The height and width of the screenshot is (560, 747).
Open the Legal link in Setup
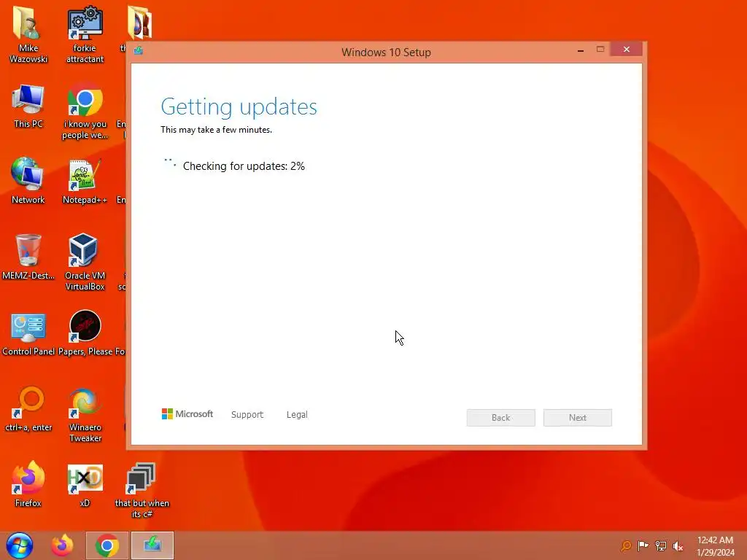pos(297,415)
